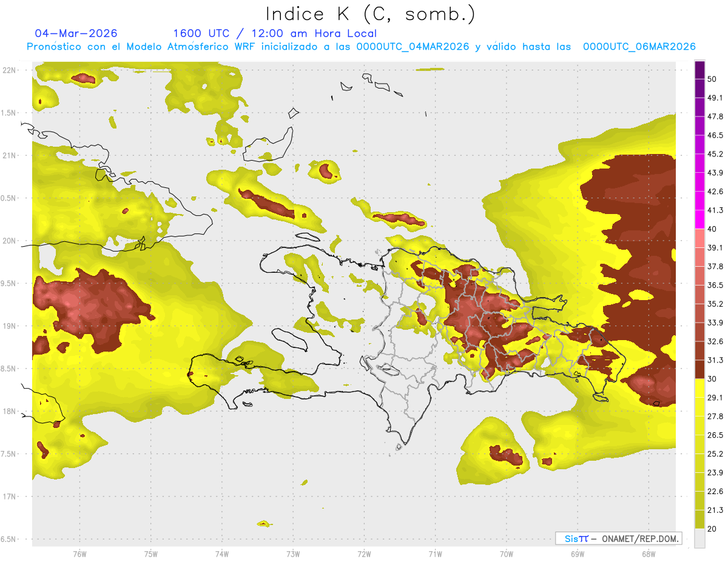Click the latitude label "20N"

[9, 241]
